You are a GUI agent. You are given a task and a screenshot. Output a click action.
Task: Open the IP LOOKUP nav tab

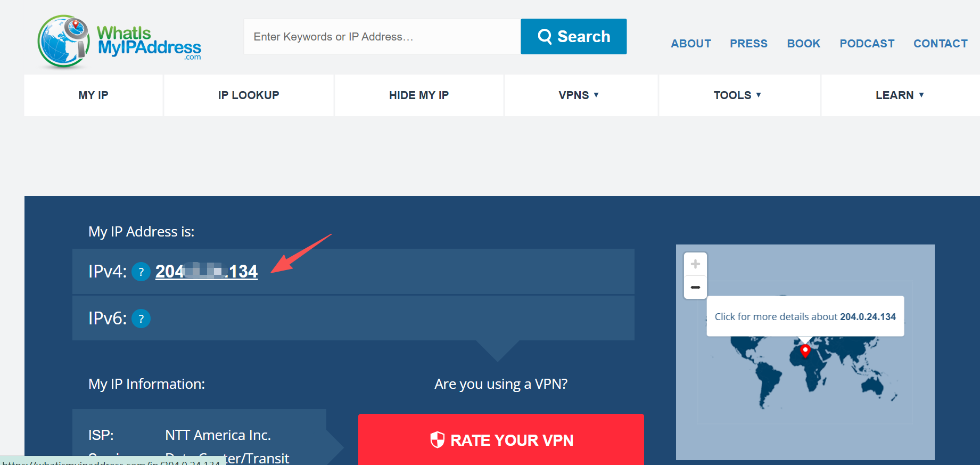click(x=249, y=95)
